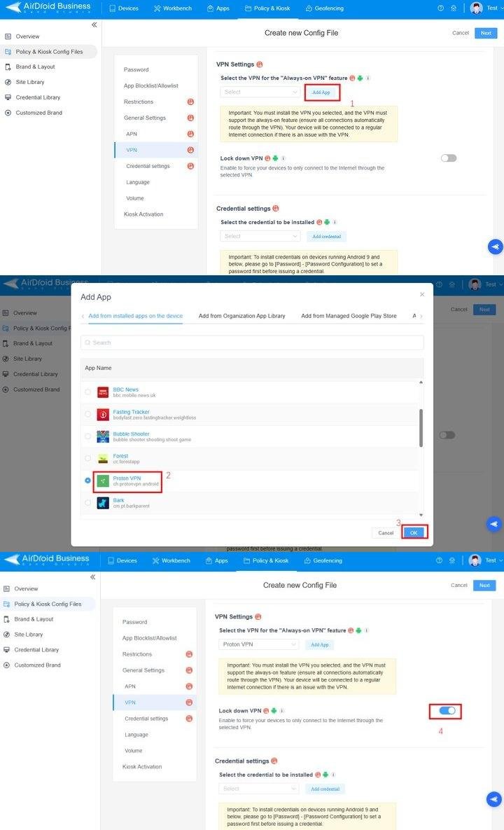Click the Bark app icon
Image resolution: width=504 pixels, height=830 pixels.
point(103,503)
